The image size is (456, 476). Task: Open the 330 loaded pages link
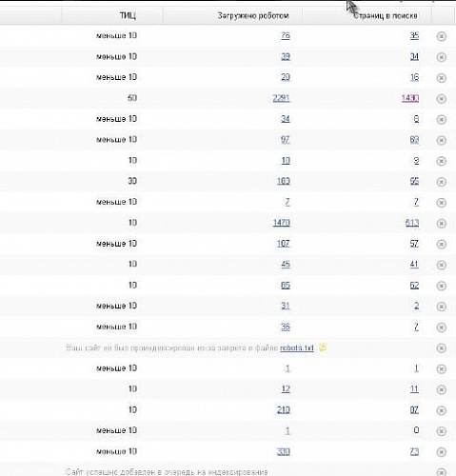(284, 451)
